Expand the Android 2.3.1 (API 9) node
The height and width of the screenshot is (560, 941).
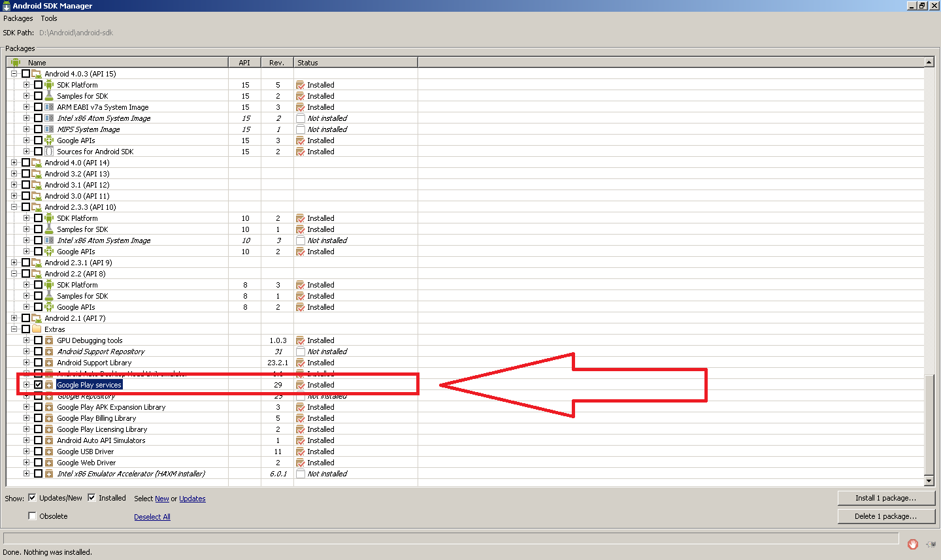point(14,263)
